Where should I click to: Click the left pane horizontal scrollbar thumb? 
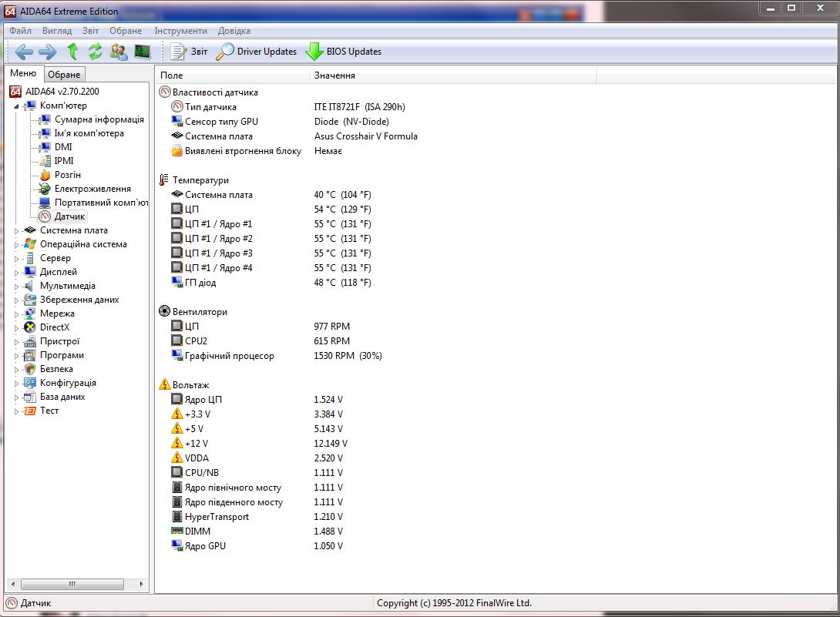72,584
